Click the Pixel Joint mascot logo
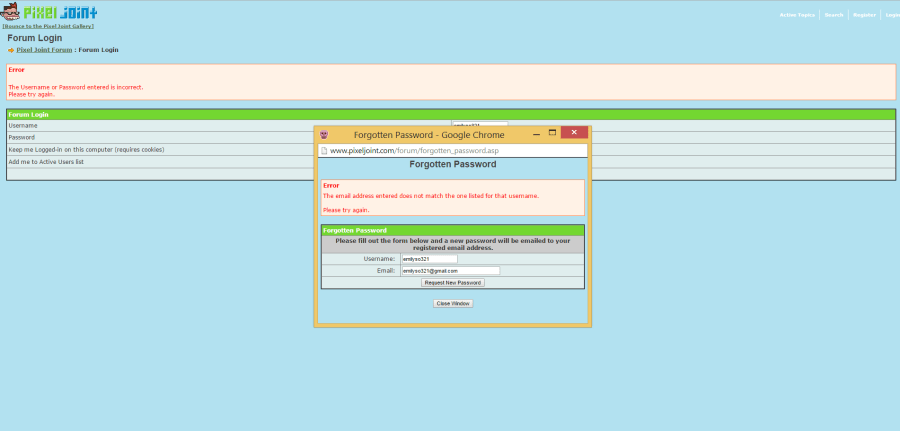The image size is (900, 431). click(10, 12)
